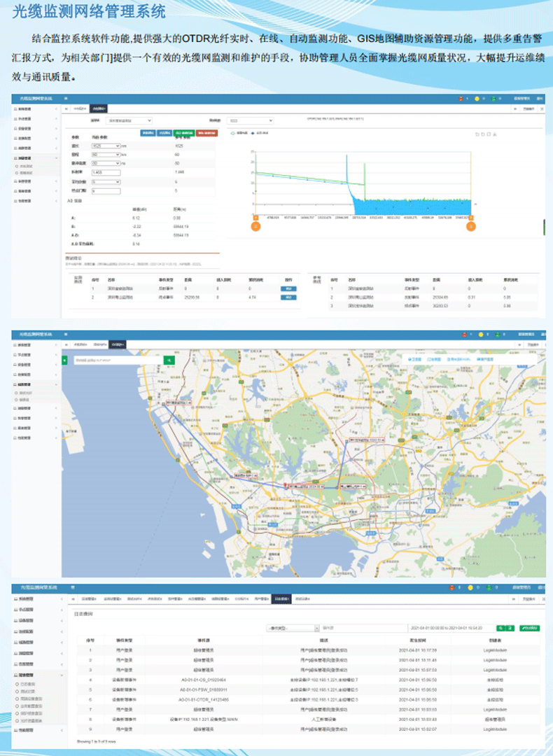553x756 pixels.
Task: Click the green collapse arrow left of the map search box
Action: pos(64,360)
